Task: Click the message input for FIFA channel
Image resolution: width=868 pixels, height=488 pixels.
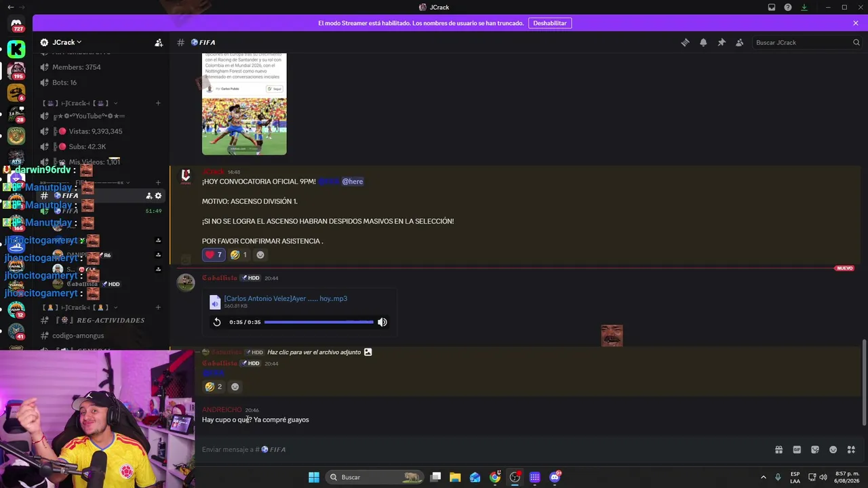Action: pyautogui.click(x=481, y=449)
